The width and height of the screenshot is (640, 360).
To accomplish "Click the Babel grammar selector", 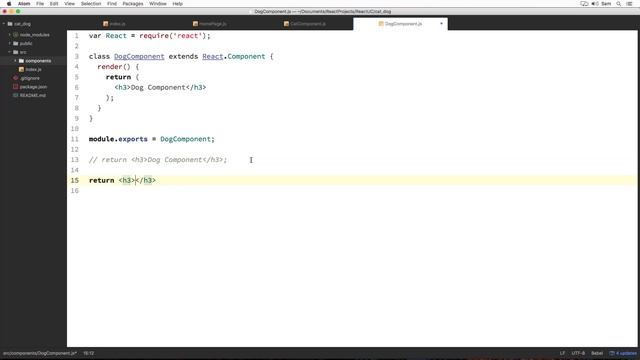I will click(597, 353).
